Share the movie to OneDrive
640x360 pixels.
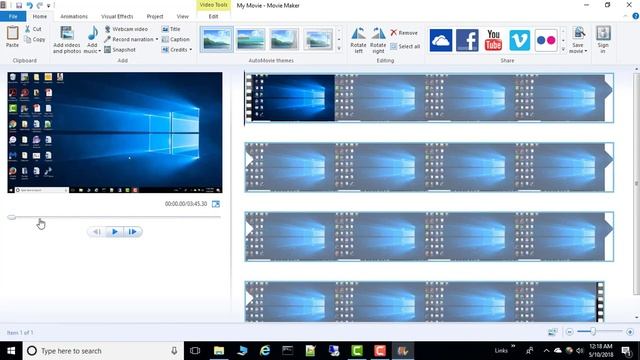441,40
